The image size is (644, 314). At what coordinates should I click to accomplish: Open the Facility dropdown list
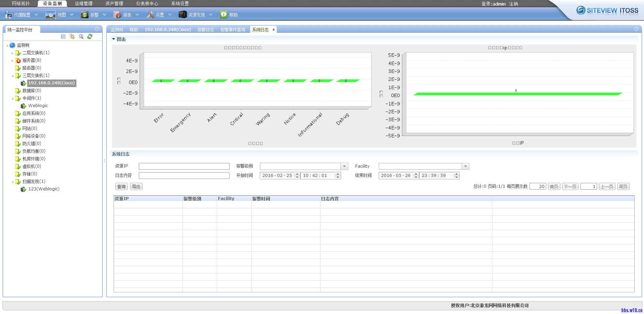pos(465,166)
